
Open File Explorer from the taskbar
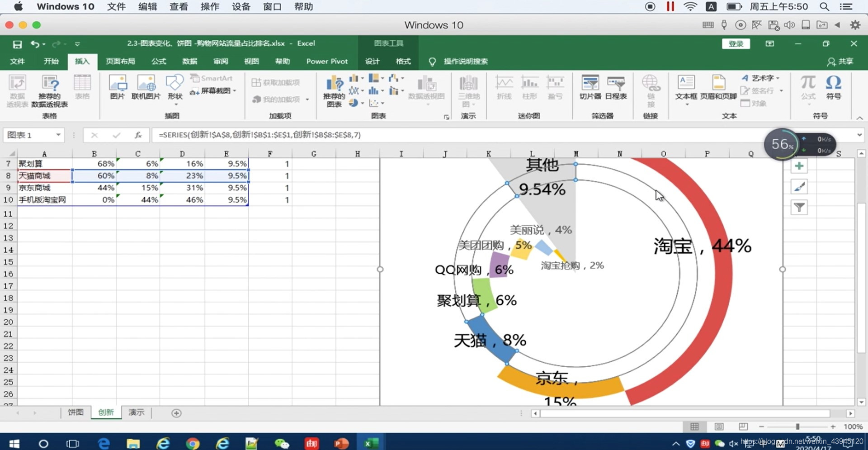[x=133, y=443]
